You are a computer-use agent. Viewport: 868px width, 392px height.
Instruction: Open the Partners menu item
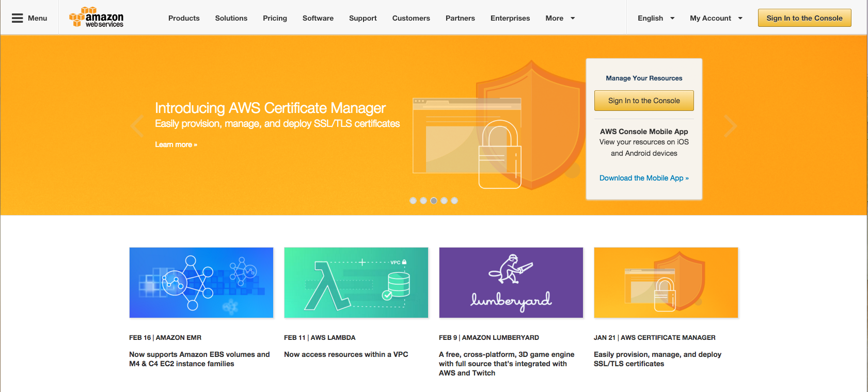pyautogui.click(x=460, y=18)
